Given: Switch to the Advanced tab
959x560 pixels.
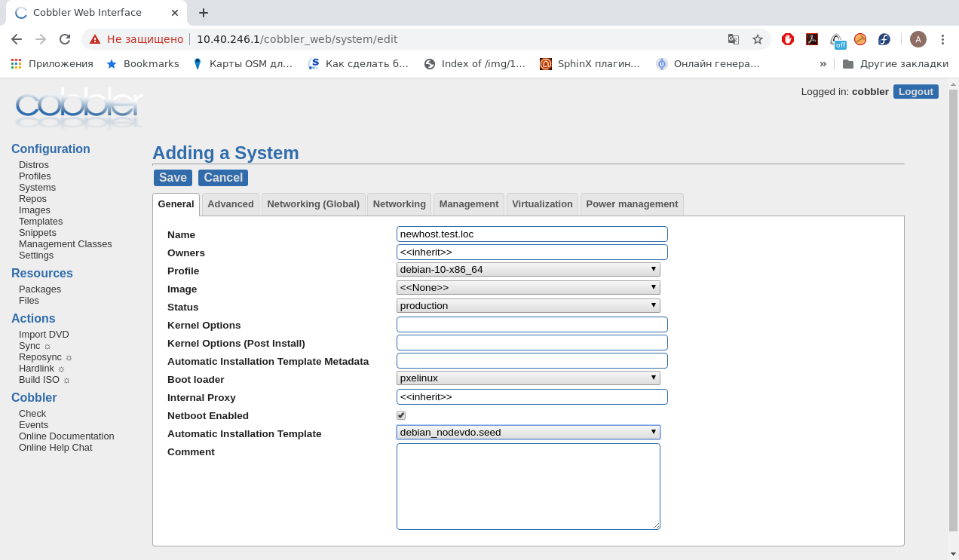Looking at the screenshot, I should pyautogui.click(x=230, y=204).
